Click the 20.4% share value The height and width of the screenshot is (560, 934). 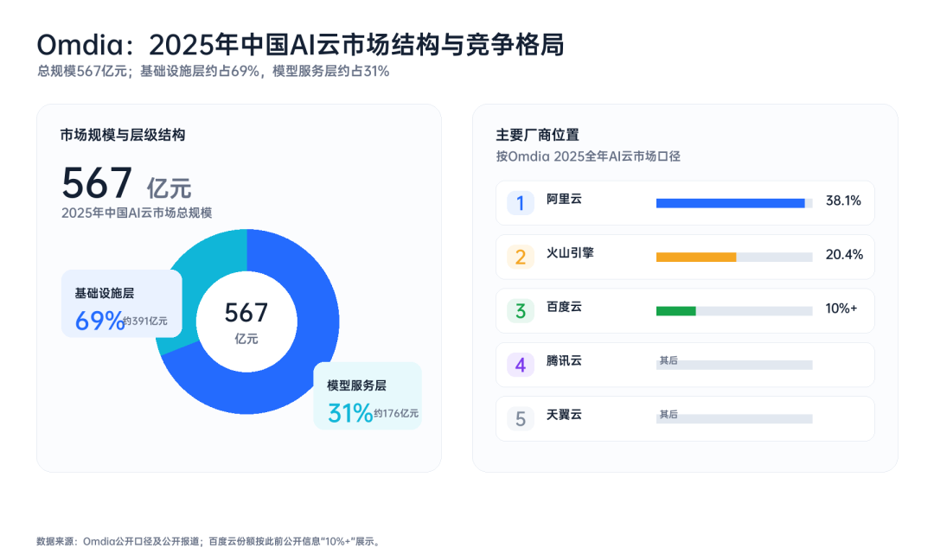point(844,255)
